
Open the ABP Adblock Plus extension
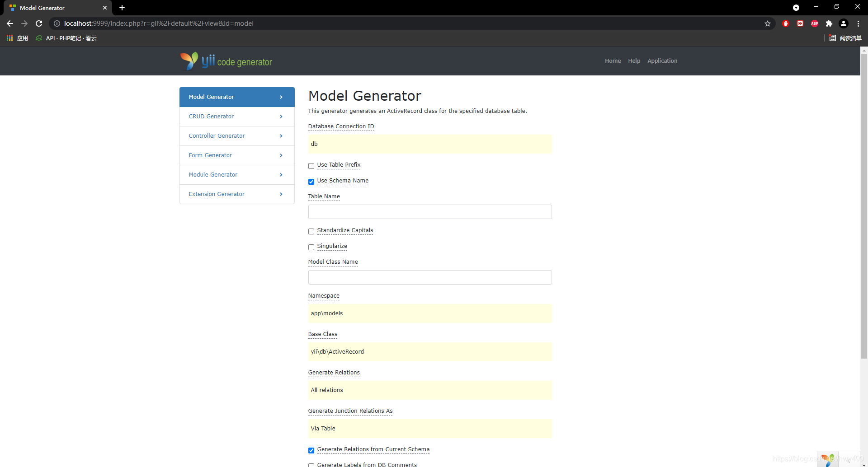pyautogui.click(x=815, y=23)
